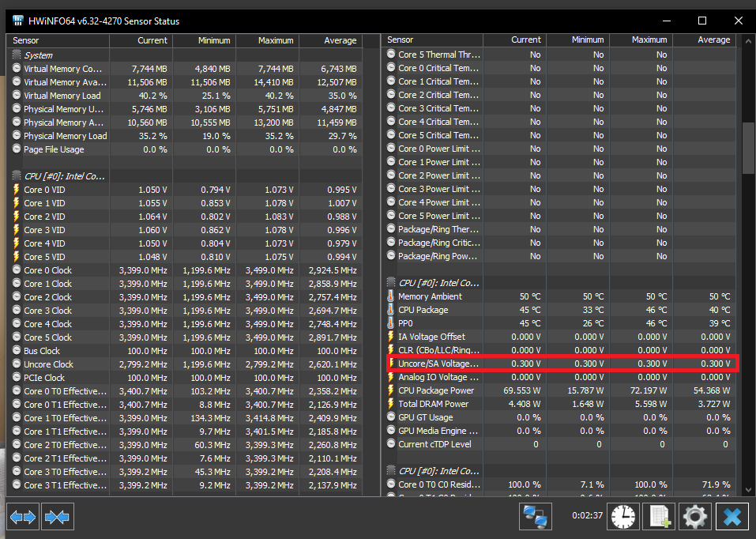The width and height of the screenshot is (756, 539).
Task: Select the PCIe Clock sensor row
Action: pos(184,377)
